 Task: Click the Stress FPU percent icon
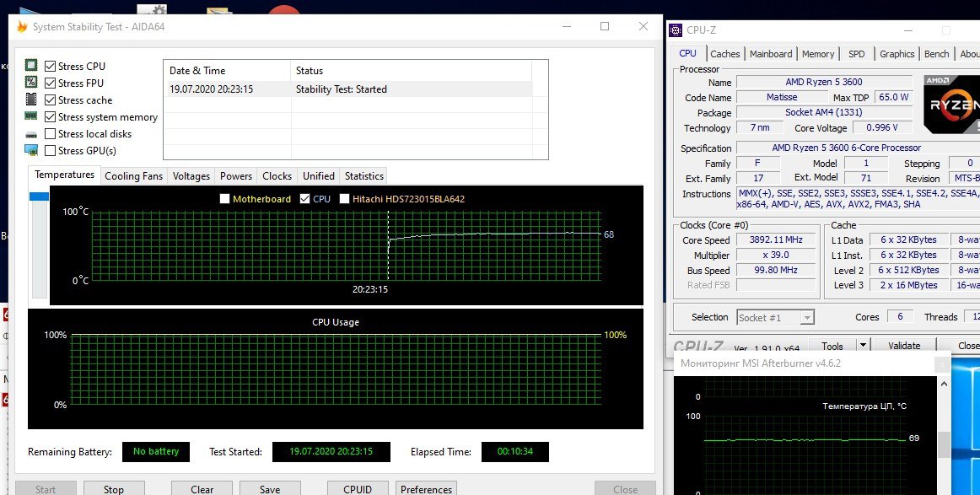pos(31,82)
